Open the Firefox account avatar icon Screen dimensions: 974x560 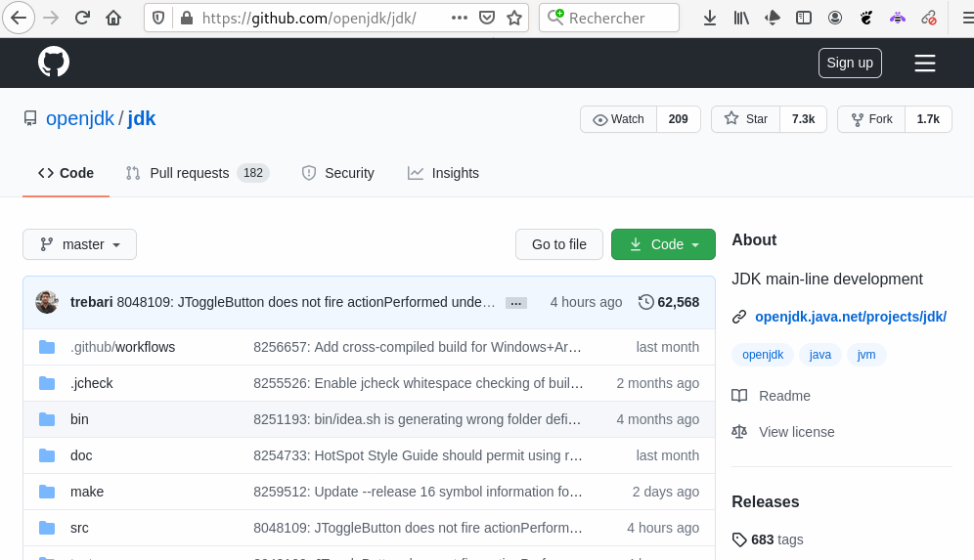click(835, 18)
